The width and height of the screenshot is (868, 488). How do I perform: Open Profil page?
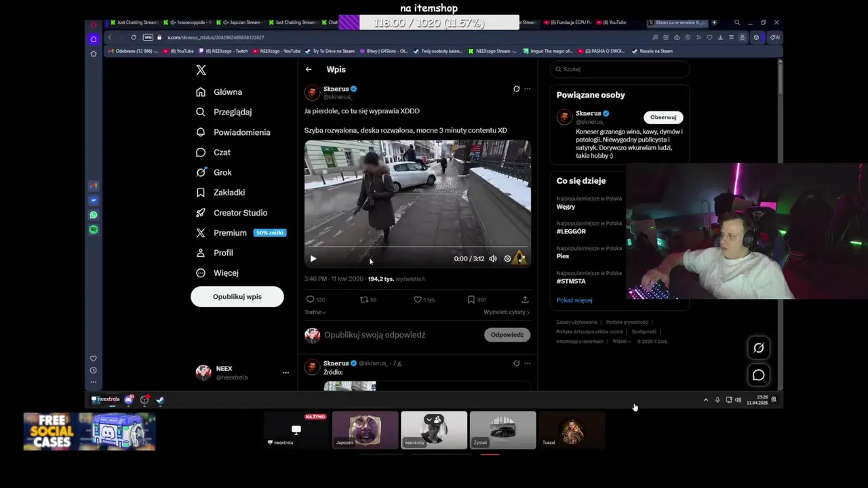(215, 253)
